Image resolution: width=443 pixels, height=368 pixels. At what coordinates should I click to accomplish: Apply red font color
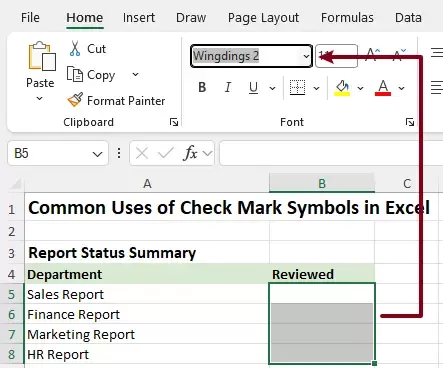(x=383, y=88)
